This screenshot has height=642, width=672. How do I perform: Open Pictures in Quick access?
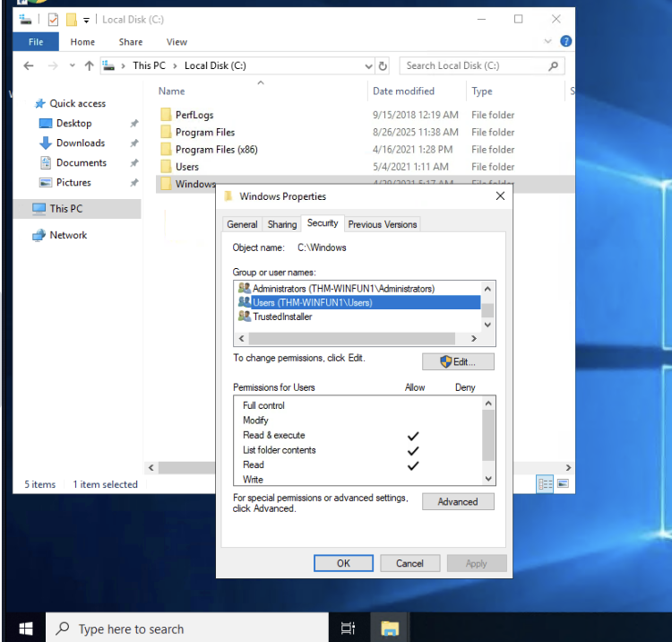(x=73, y=182)
